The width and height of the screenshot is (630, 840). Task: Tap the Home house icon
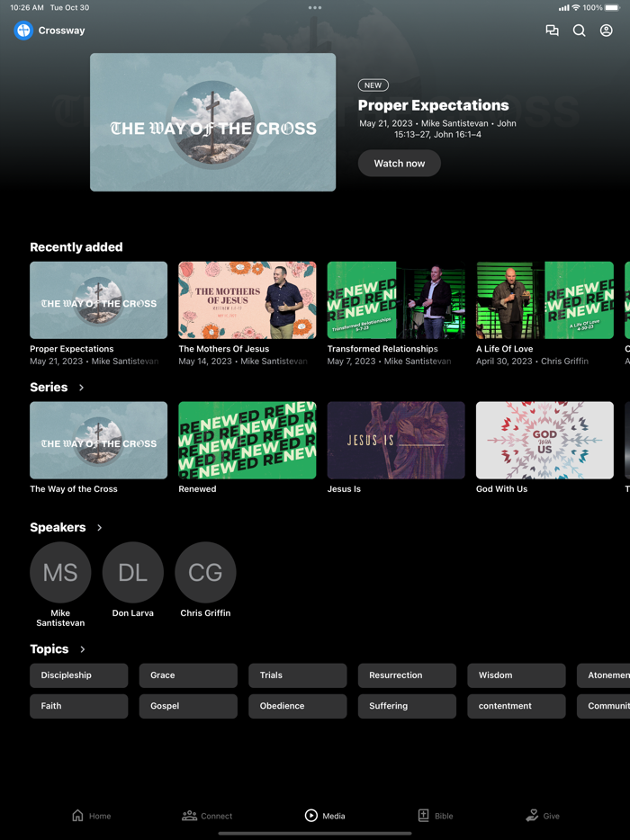pyautogui.click(x=77, y=816)
